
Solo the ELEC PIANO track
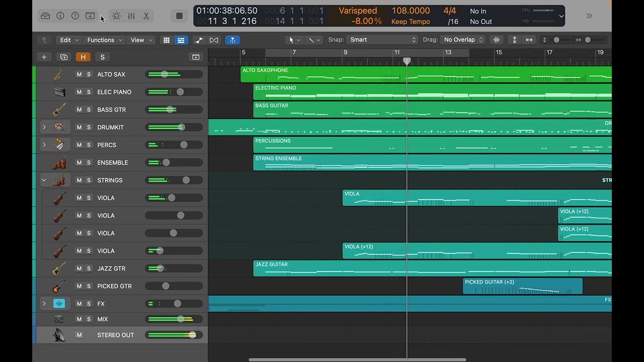pyautogui.click(x=89, y=92)
